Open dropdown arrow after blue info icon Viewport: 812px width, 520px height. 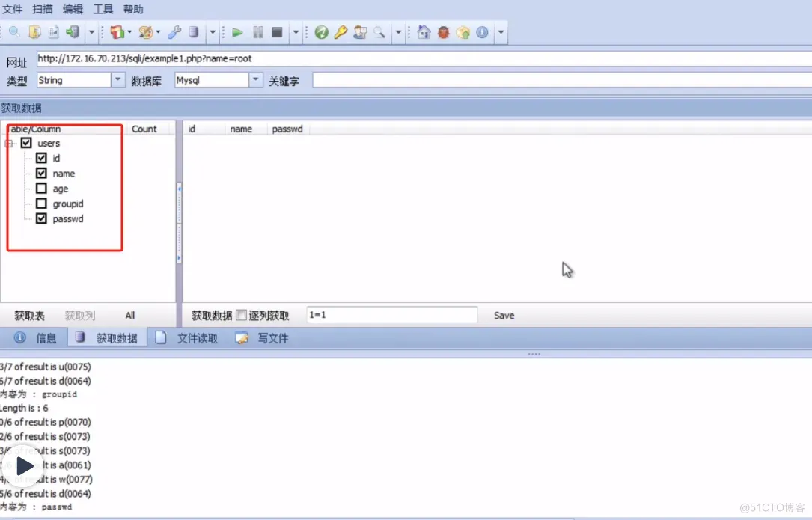[x=501, y=32]
